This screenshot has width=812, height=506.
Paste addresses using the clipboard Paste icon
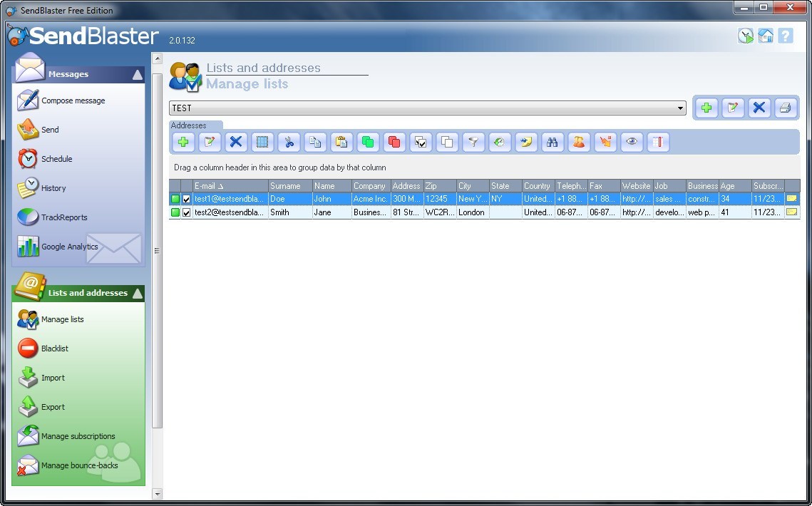click(x=341, y=142)
